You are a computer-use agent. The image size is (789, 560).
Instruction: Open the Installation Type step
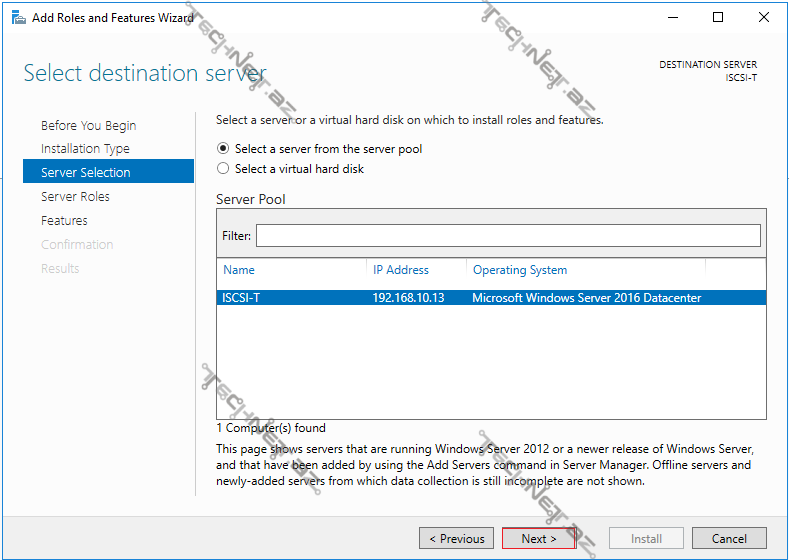click(85, 149)
